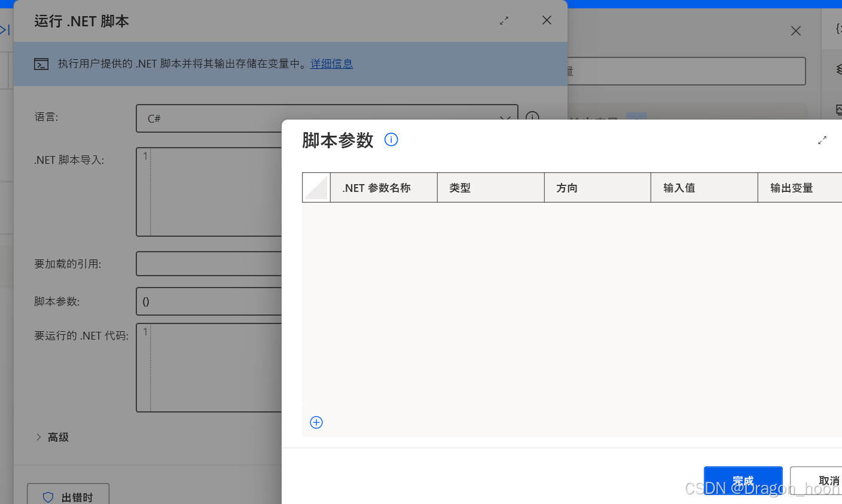Add a new script parameter with plus icon
Image resolution: width=842 pixels, height=504 pixels.
(316, 423)
